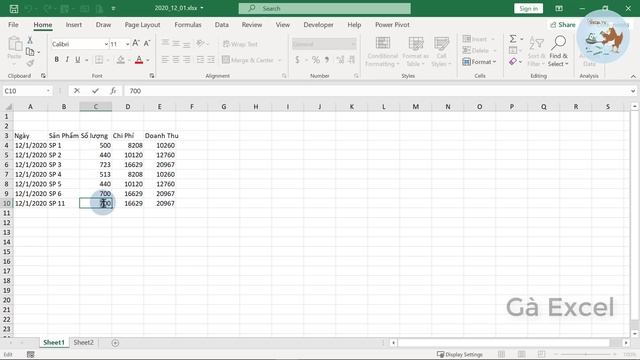This screenshot has height=360, width=640.
Task: Toggle Underline formatting
Action: pyautogui.click(x=78, y=60)
